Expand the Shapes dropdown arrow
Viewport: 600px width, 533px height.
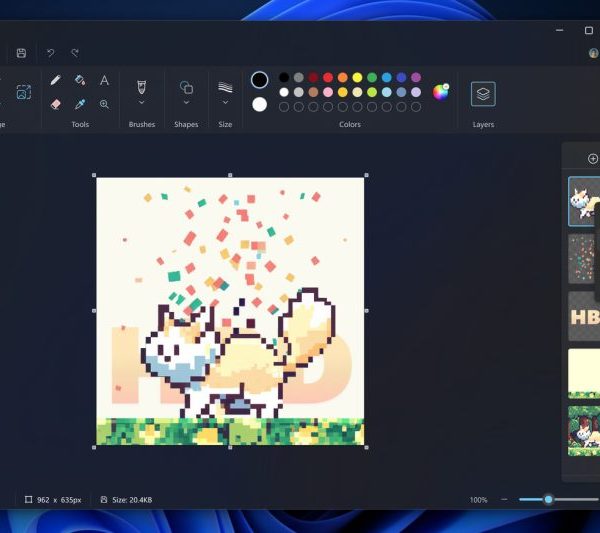186,103
